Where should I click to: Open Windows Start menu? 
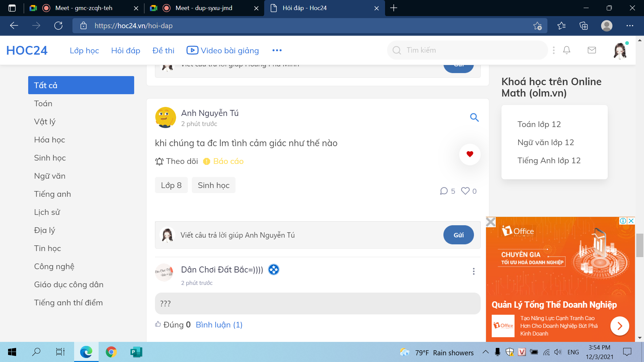click(12, 352)
